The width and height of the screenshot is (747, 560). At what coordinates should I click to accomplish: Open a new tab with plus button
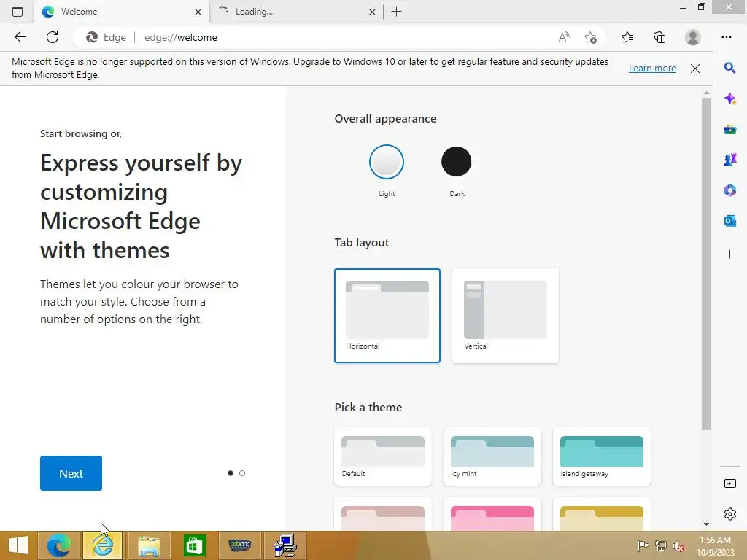click(x=396, y=12)
